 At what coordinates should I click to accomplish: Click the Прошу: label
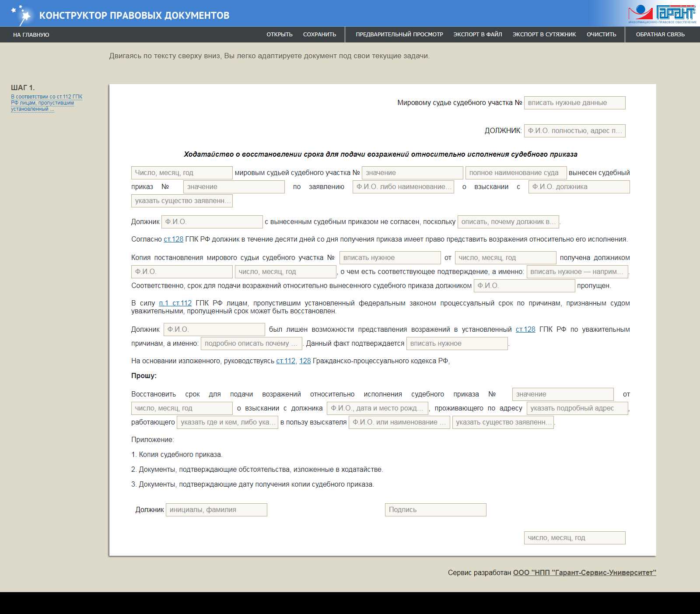click(144, 376)
